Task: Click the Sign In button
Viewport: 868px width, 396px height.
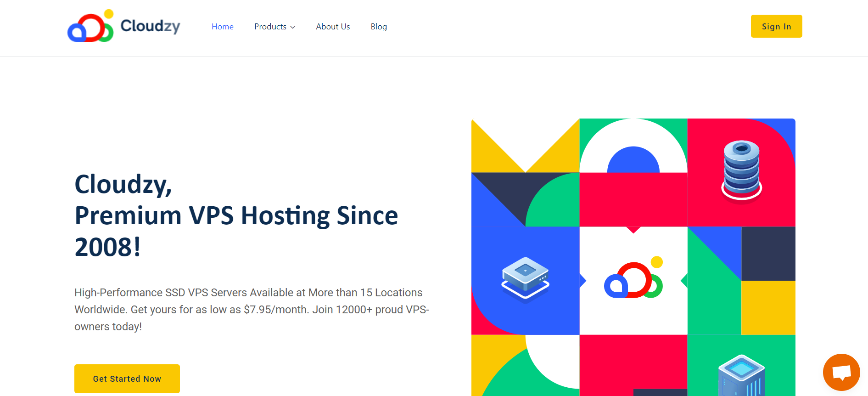Action: 776,26
